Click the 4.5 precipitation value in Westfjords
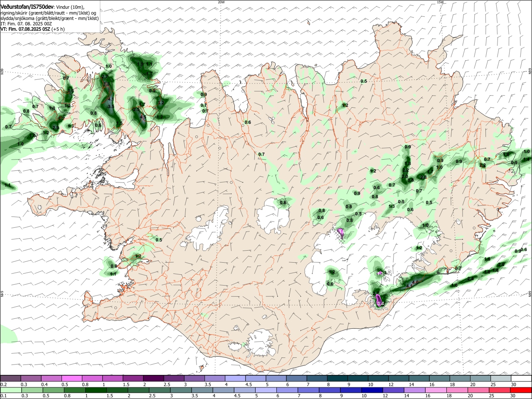Screen dimensions: 532x399 point(143,118)
